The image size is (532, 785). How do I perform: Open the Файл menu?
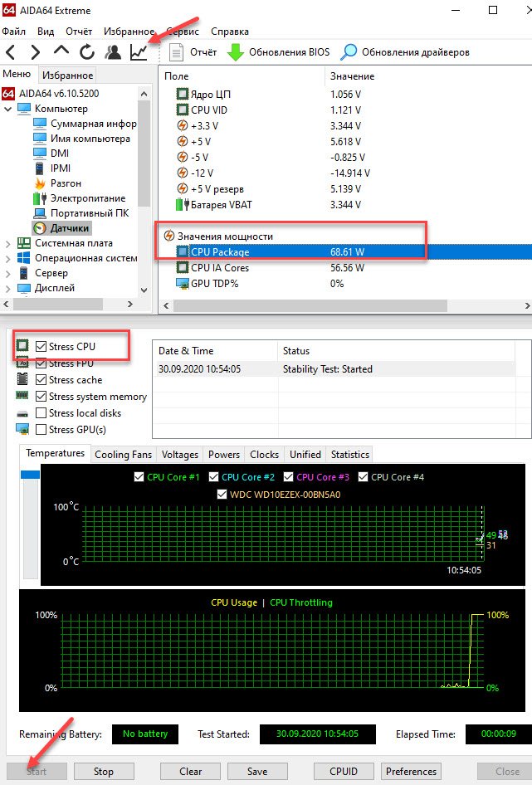click(13, 31)
